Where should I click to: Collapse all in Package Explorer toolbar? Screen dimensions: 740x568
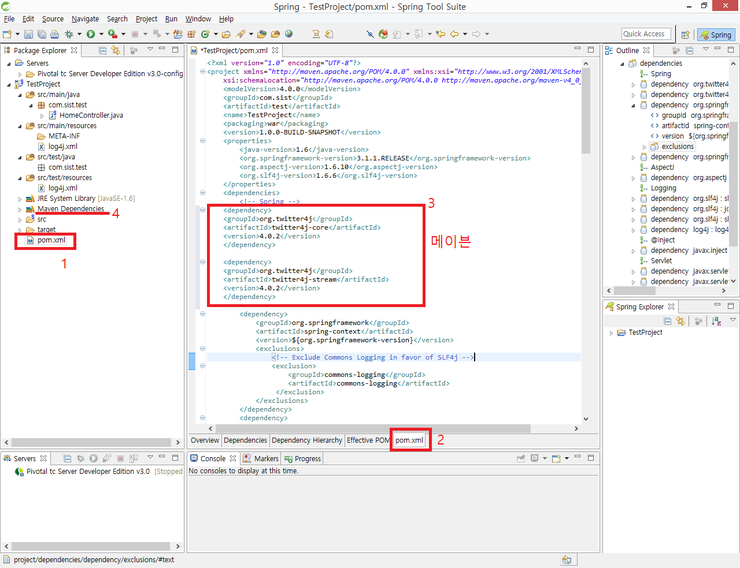[x=102, y=50]
